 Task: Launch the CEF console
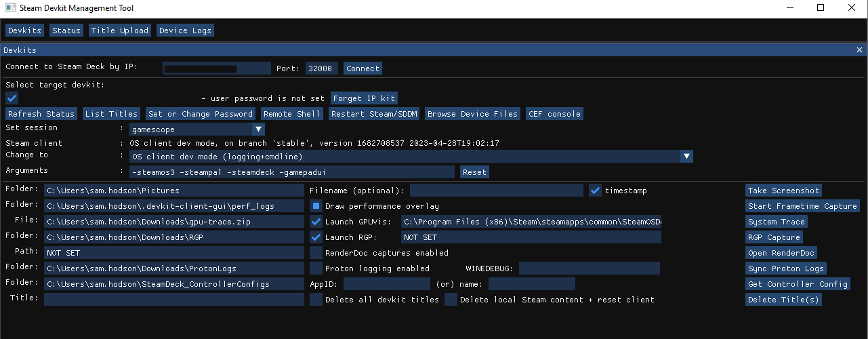click(x=554, y=114)
